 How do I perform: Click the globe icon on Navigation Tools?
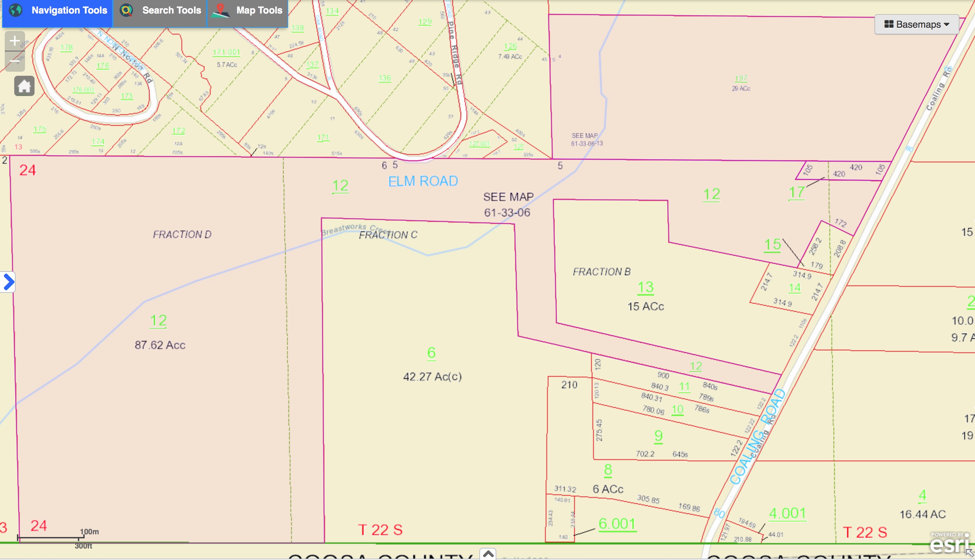[16, 10]
